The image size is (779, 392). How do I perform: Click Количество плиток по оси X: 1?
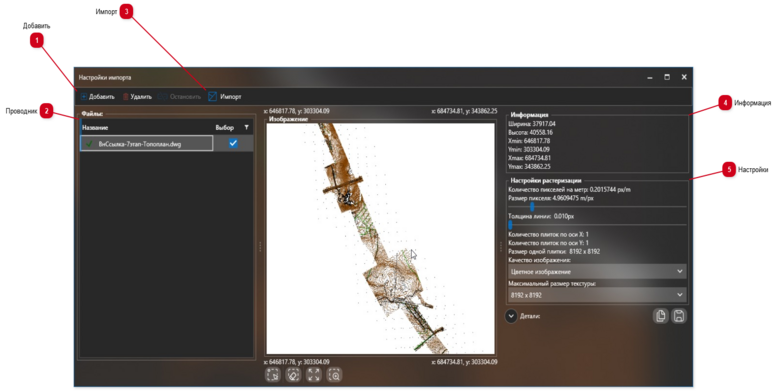pyautogui.click(x=548, y=235)
